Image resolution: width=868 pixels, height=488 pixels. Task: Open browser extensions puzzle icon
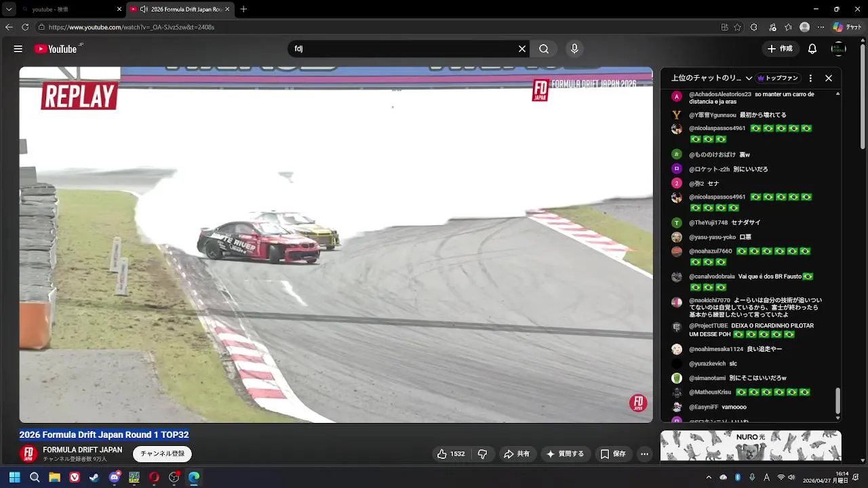[754, 27]
